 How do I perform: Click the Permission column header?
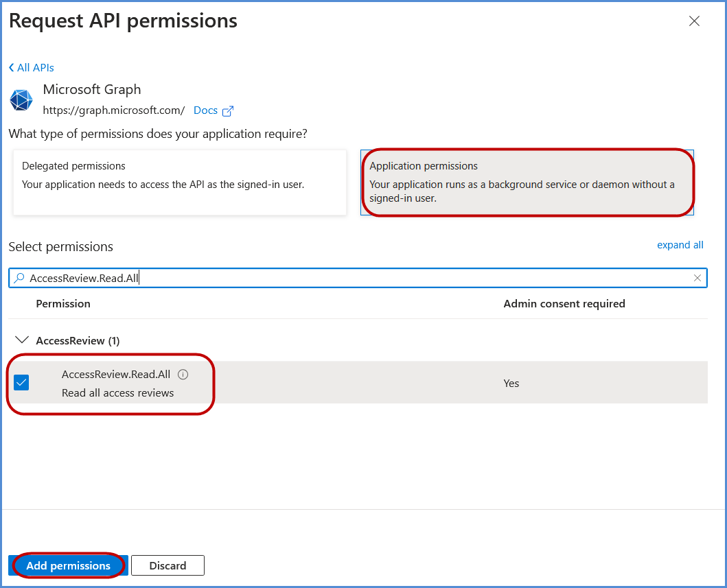click(63, 303)
